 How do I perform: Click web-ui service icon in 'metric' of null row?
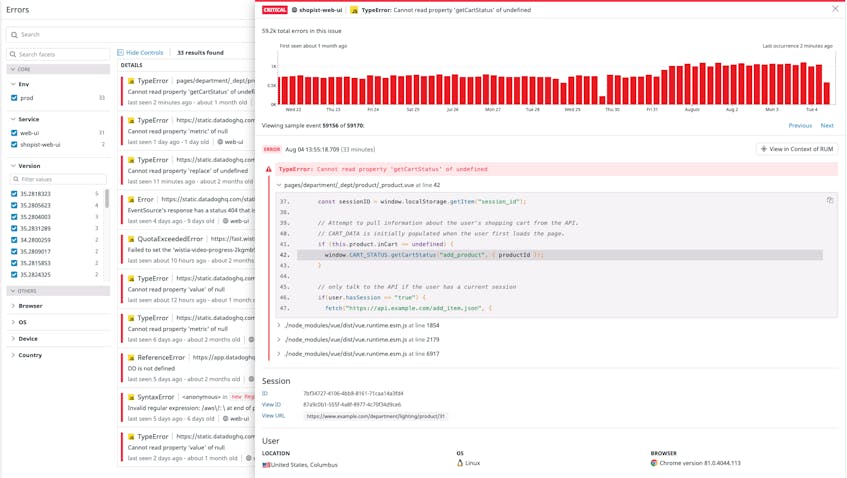coord(220,142)
